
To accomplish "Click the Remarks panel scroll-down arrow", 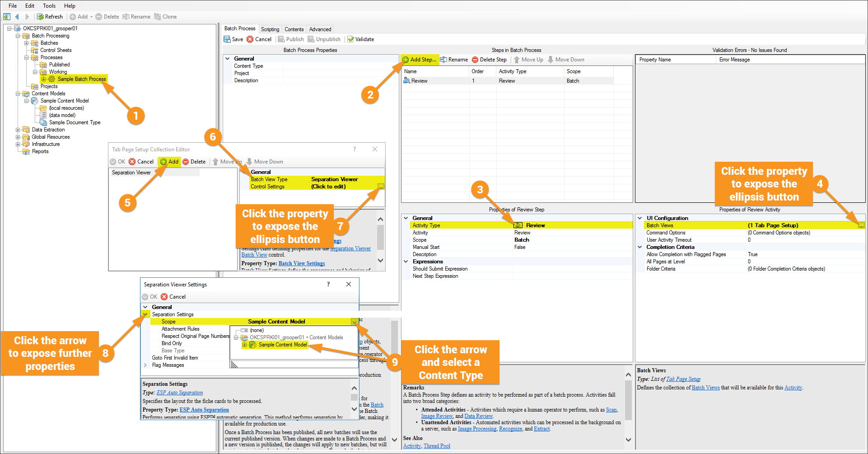I will (628, 440).
